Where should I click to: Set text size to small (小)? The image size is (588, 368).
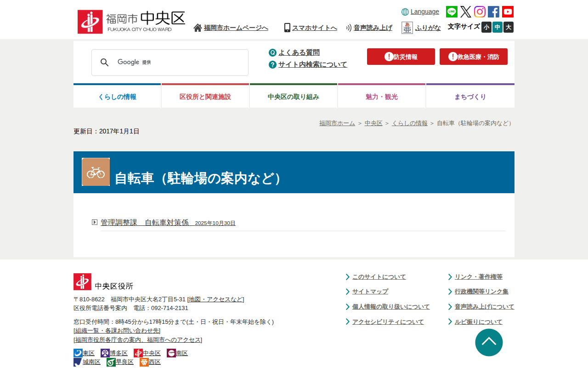[x=486, y=27]
